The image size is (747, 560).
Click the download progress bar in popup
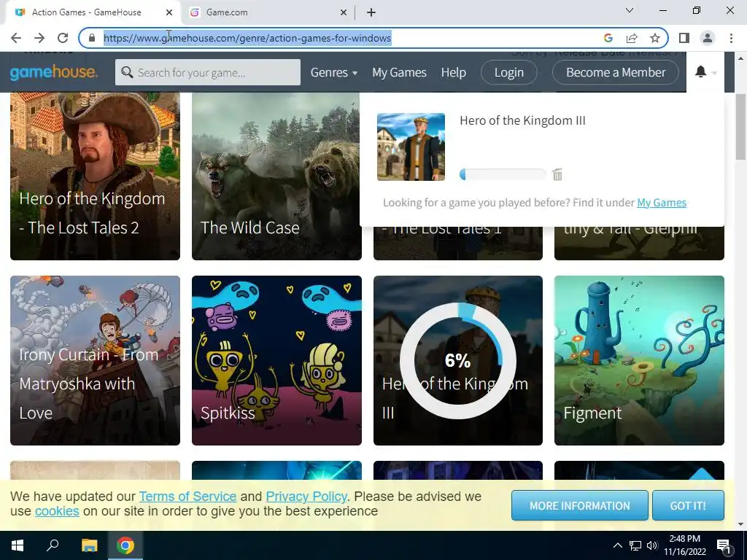point(503,174)
